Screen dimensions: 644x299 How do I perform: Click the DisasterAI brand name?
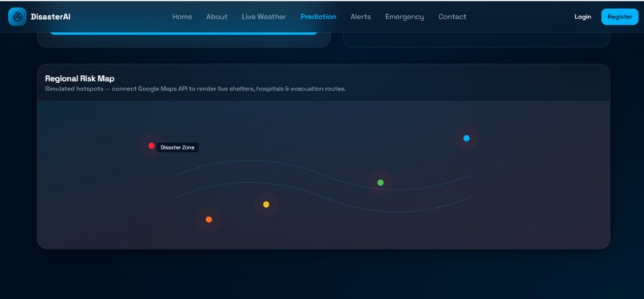click(x=50, y=17)
